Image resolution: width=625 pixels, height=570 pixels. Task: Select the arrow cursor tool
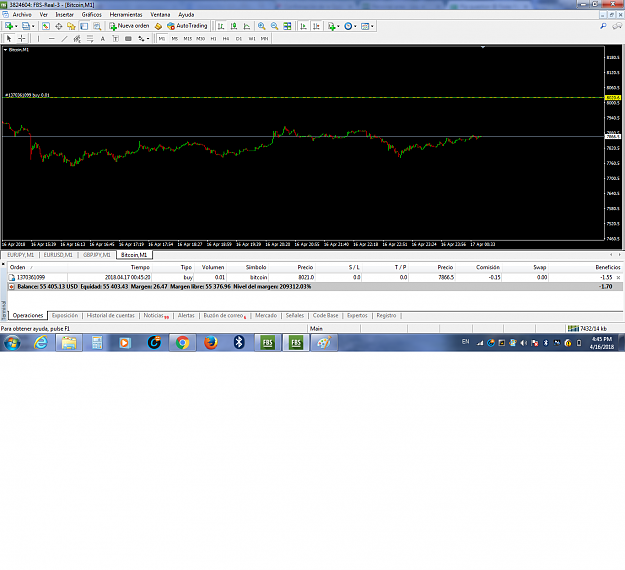tap(9, 39)
